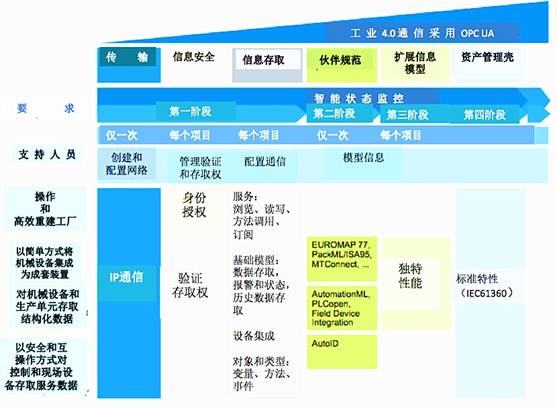
Task: Click the 创建和配置网络 box
Action: (127, 164)
